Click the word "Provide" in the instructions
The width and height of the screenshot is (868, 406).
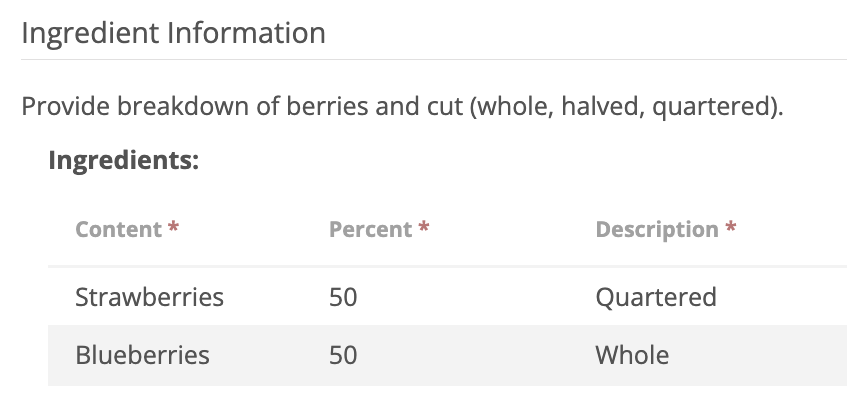click(x=65, y=106)
